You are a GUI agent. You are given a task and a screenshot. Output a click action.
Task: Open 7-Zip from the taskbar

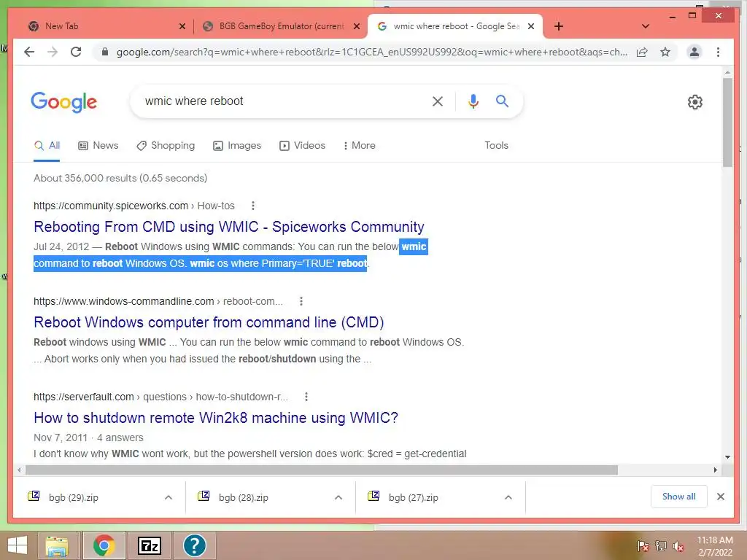pos(149,545)
